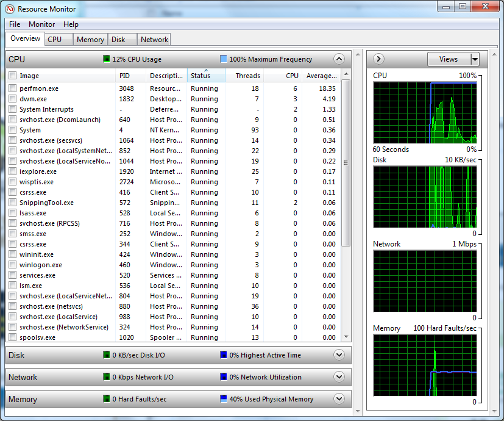Screen dimensions: 504x421
Task: Click the green Network I/O legend square
Action: [x=107, y=377]
